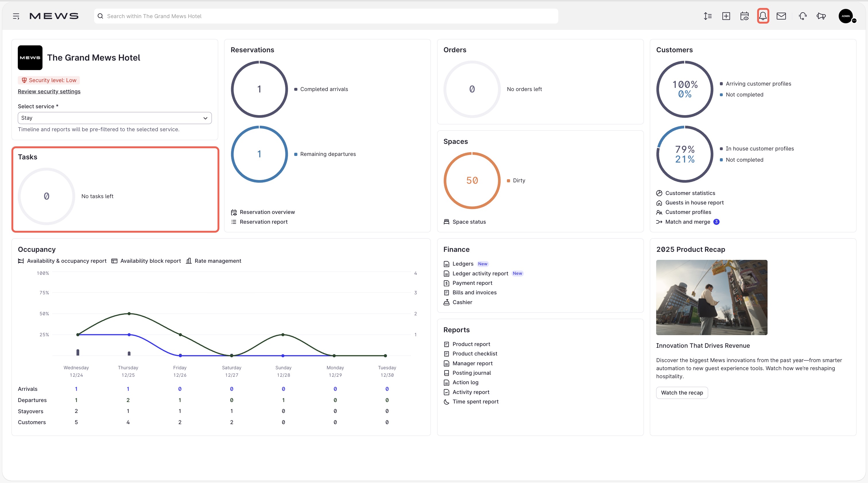Open Action log link

pyautogui.click(x=465, y=382)
